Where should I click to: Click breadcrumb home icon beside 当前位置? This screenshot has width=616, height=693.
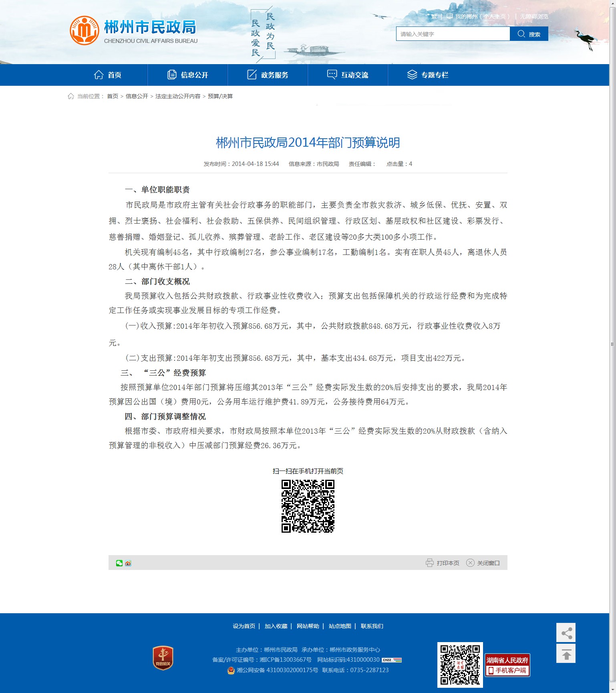tap(71, 96)
